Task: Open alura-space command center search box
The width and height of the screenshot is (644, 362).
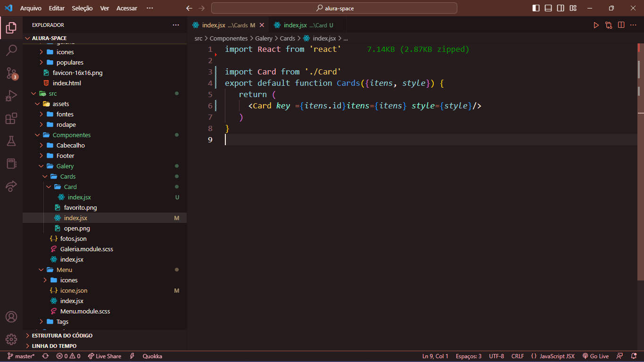Action: coord(334,8)
